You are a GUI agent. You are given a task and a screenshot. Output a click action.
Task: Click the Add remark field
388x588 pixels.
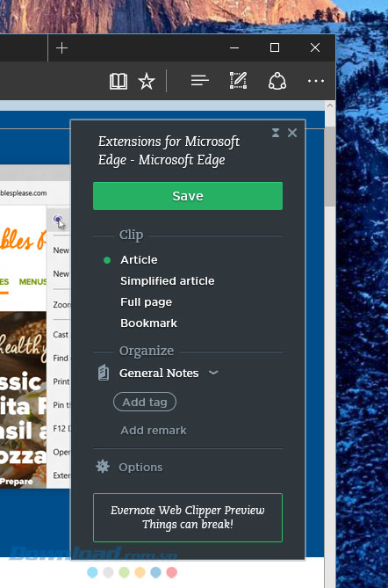point(154,430)
